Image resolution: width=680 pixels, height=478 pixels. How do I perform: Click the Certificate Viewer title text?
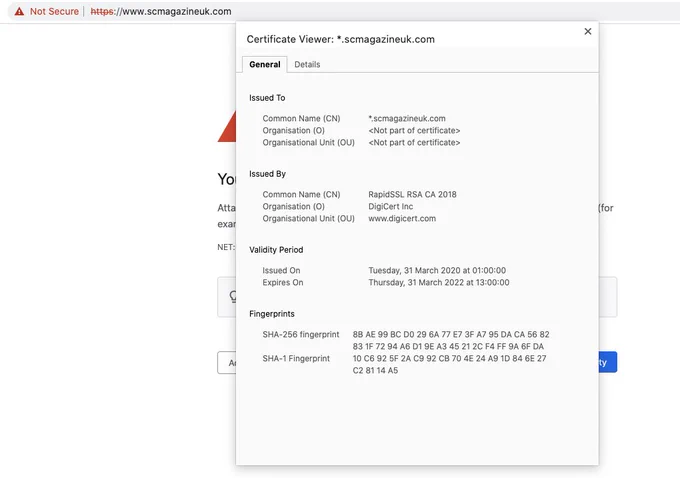340,39
